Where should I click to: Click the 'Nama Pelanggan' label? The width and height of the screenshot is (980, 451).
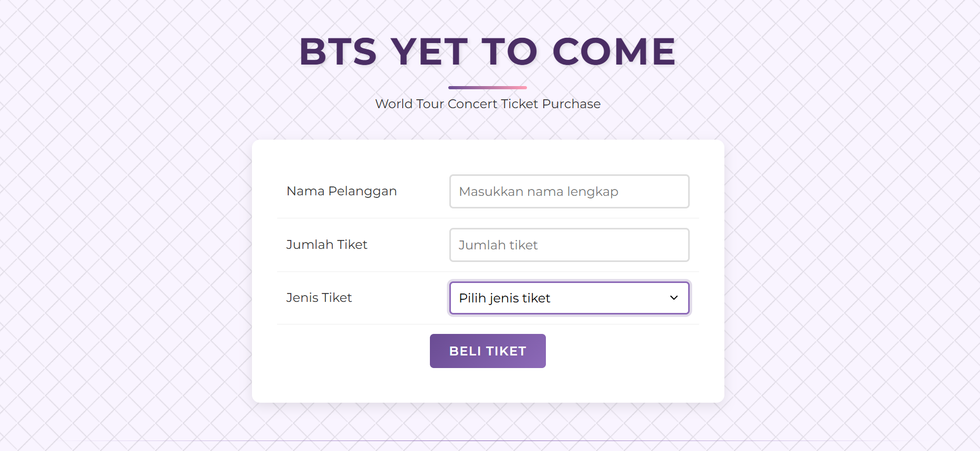click(x=341, y=191)
